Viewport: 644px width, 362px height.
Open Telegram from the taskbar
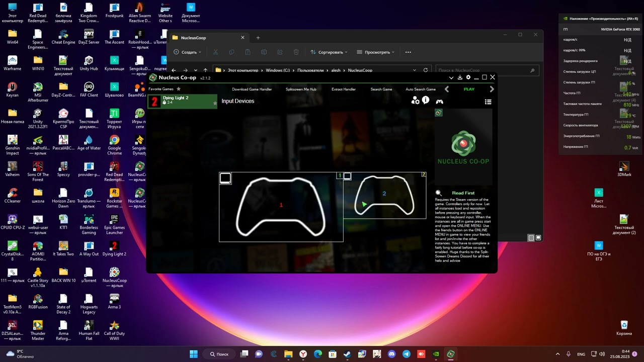[x=407, y=354]
